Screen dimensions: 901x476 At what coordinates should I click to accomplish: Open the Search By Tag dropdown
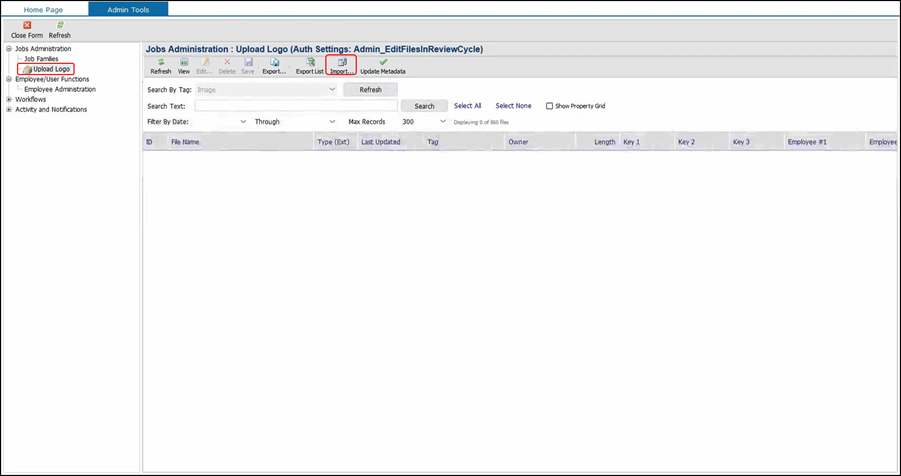point(332,90)
